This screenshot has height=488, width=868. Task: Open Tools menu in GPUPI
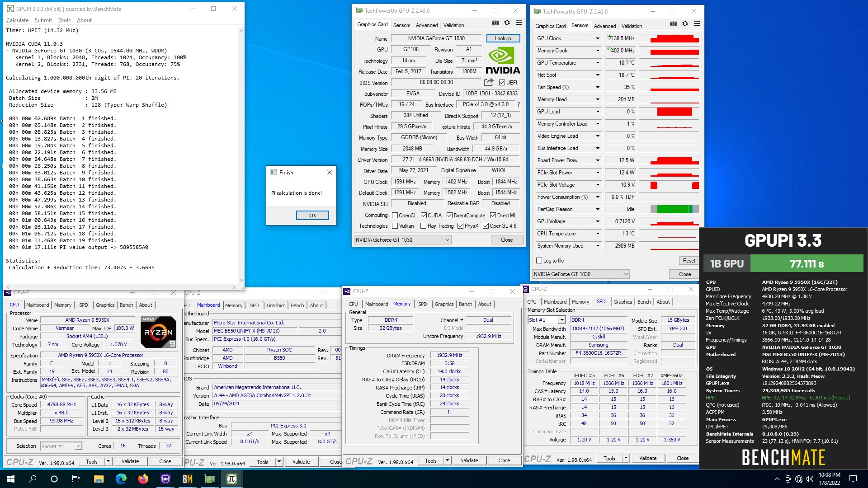click(x=64, y=20)
